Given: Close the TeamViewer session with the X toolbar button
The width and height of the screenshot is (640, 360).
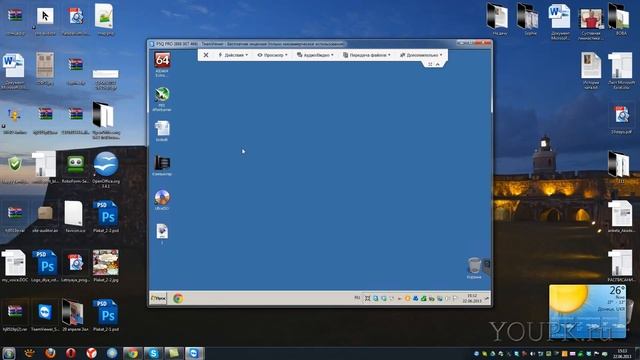Looking at the screenshot, I should tap(206, 55).
